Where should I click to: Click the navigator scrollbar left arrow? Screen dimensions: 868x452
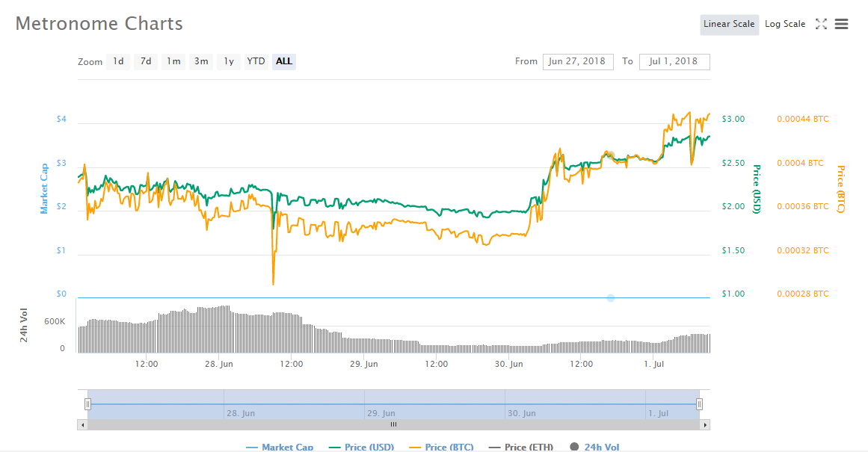coord(82,425)
